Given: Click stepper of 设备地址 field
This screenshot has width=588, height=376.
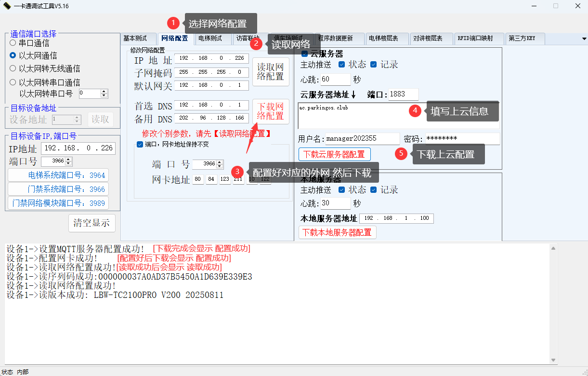Looking at the screenshot, I should (x=78, y=119).
